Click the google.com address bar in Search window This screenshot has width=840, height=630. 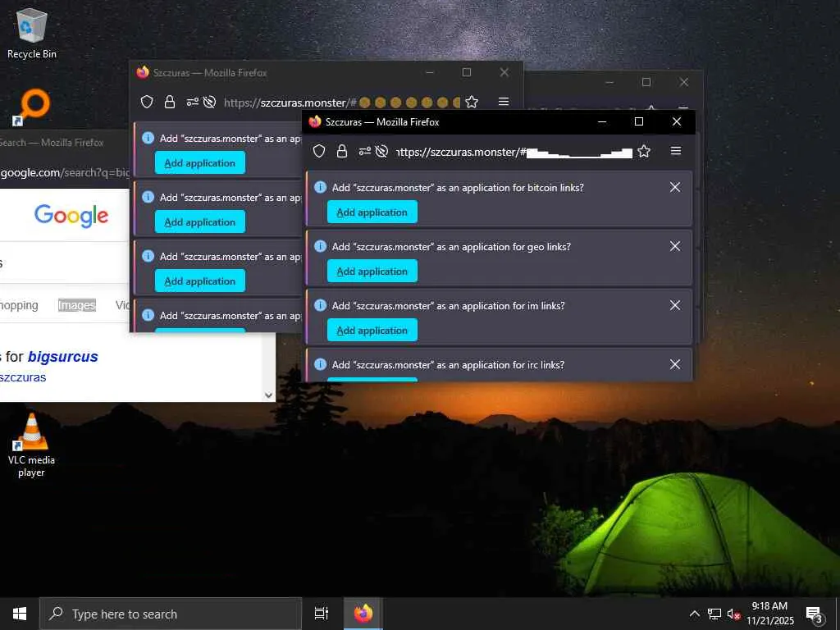click(64, 172)
